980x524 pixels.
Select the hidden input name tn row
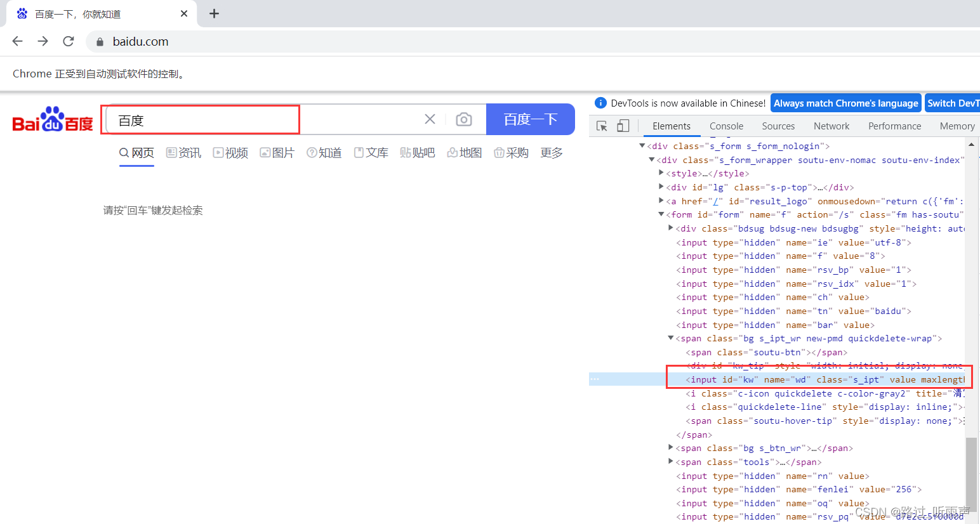[x=793, y=311]
